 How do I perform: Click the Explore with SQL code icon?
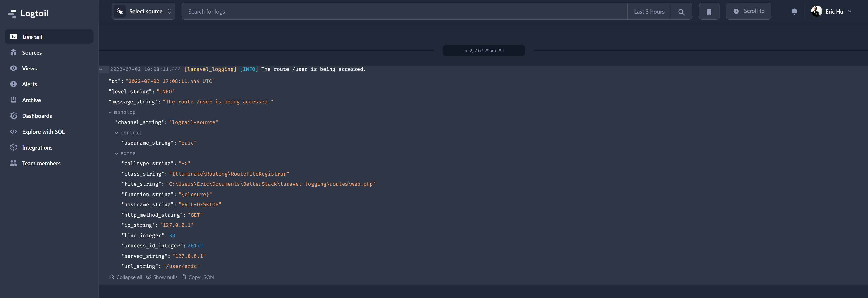(14, 132)
